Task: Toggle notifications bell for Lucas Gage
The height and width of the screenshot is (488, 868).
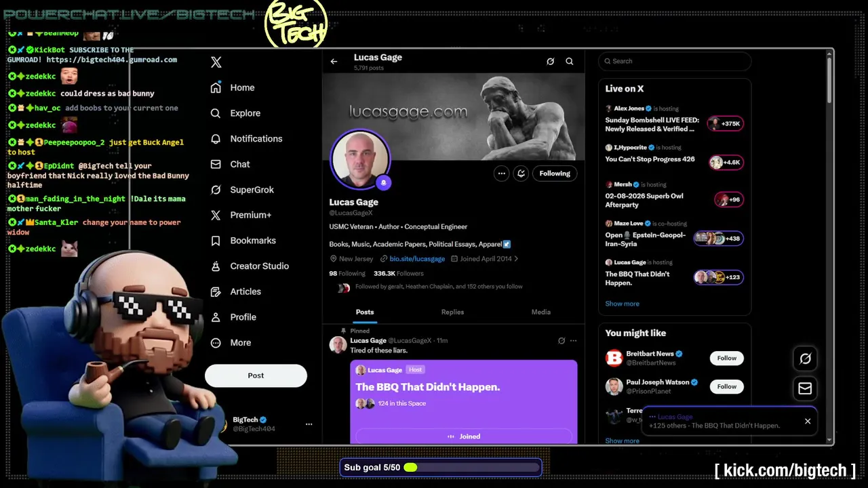Action: (x=521, y=174)
